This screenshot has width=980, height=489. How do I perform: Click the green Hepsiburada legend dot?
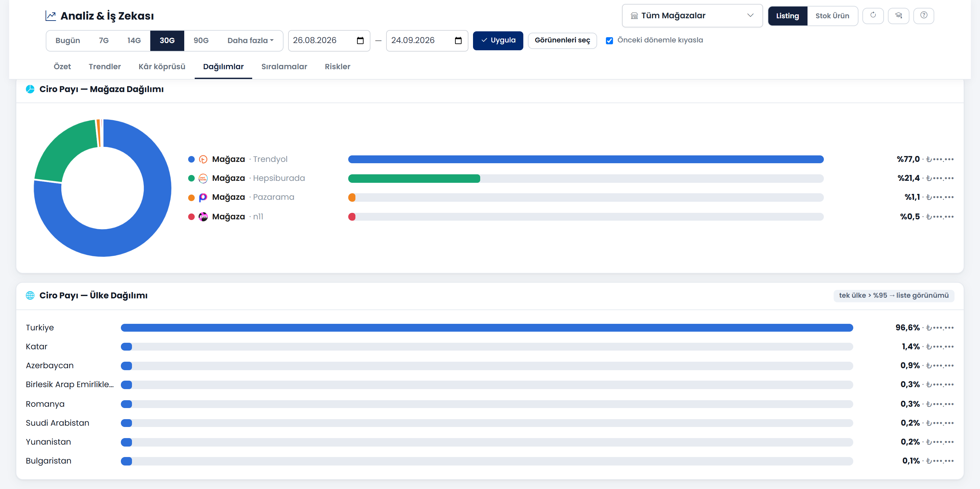[191, 178]
